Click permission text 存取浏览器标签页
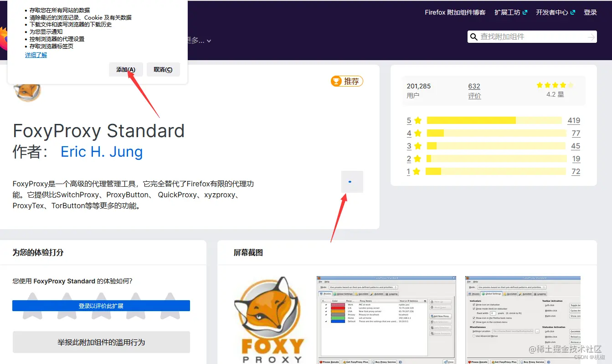Viewport: 612px width, 364px height. pyautogui.click(x=51, y=46)
